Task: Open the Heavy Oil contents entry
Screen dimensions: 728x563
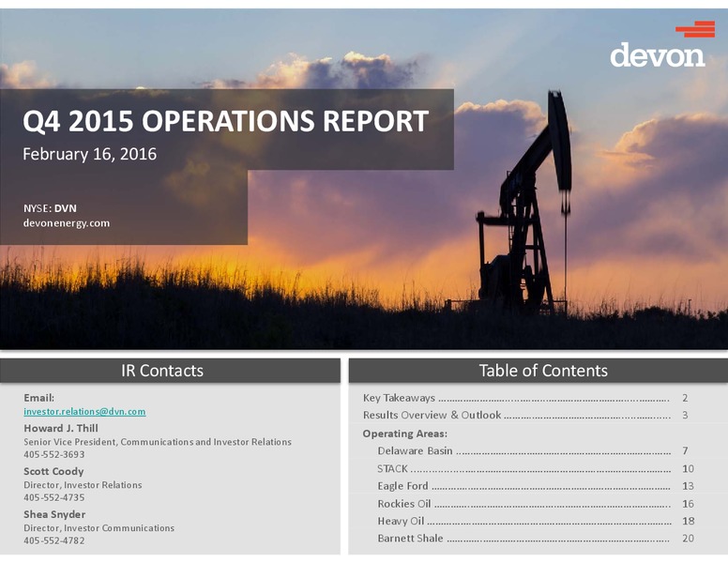Action: [x=536, y=521]
